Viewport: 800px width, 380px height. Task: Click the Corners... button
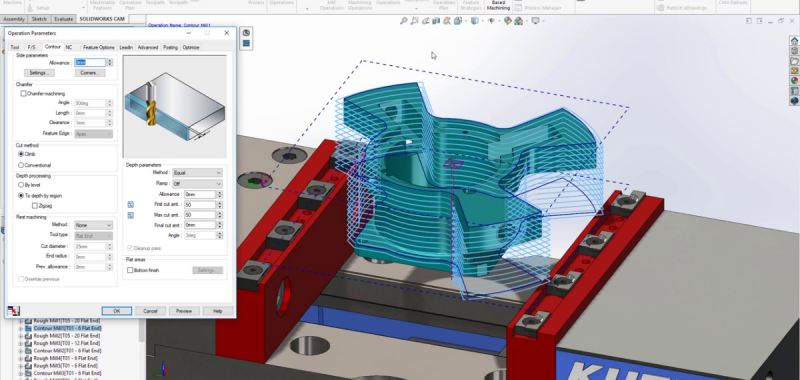(x=90, y=73)
